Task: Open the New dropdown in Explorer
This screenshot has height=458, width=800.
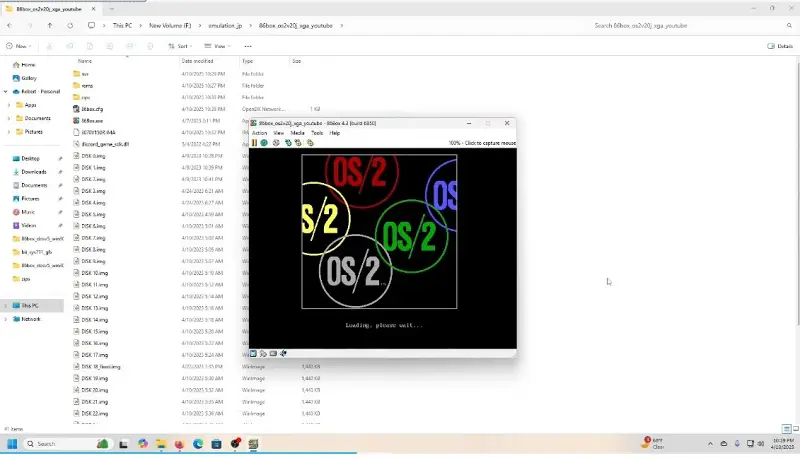Action: pos(19,46)
